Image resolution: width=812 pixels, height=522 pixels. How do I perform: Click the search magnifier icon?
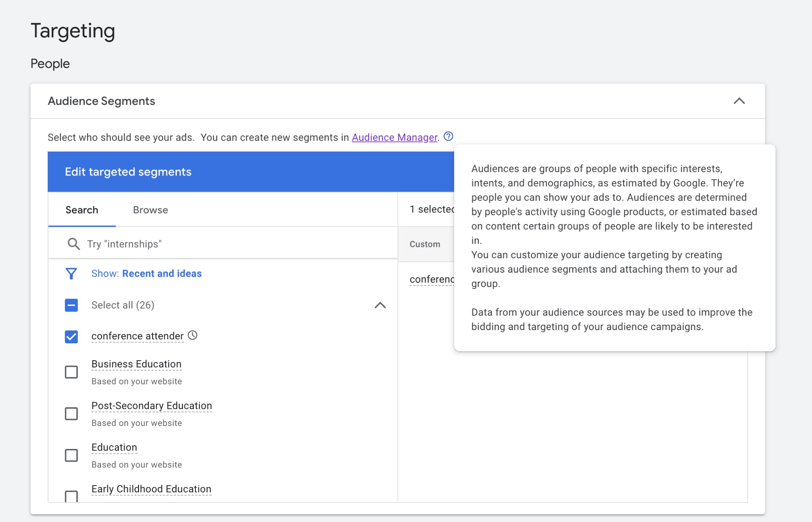(73, 243)
